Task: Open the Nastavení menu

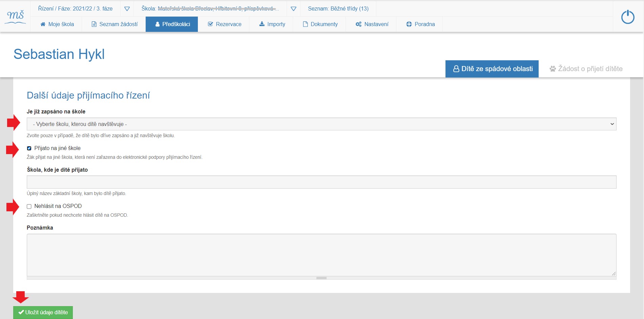Action: pos(371,24)
